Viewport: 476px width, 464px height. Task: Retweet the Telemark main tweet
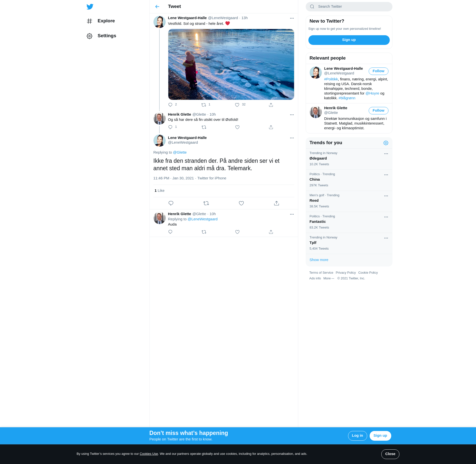click(x=206, y=203)
